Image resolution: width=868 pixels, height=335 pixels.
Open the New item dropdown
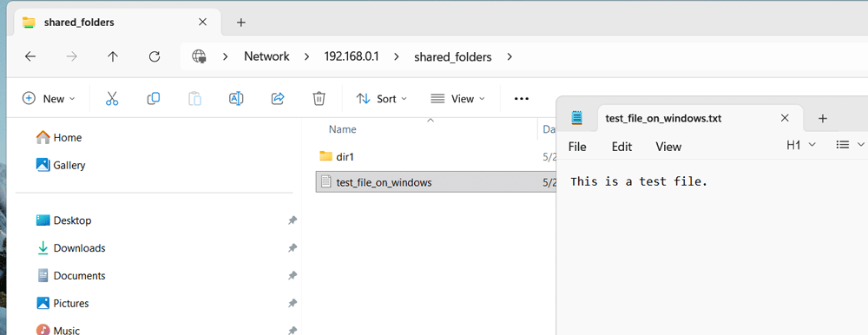(49, 99)
